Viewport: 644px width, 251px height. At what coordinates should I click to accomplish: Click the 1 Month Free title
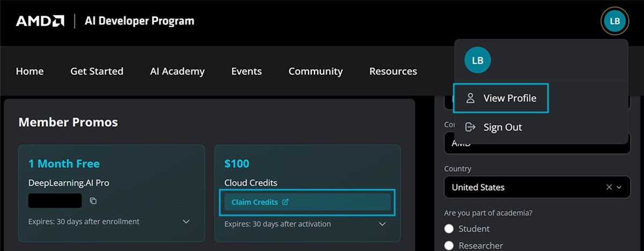pyautogui.click(x=64, y=163)
